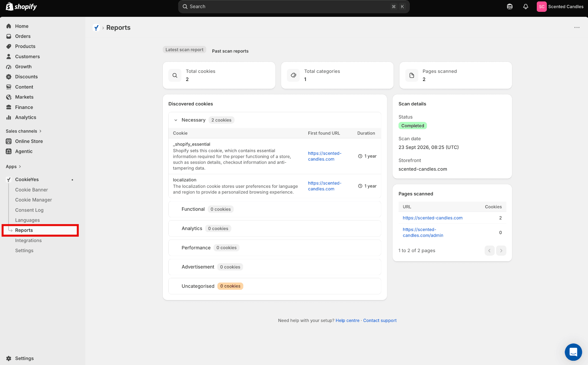Click the Agentic channel icon

tap(9, 151)
